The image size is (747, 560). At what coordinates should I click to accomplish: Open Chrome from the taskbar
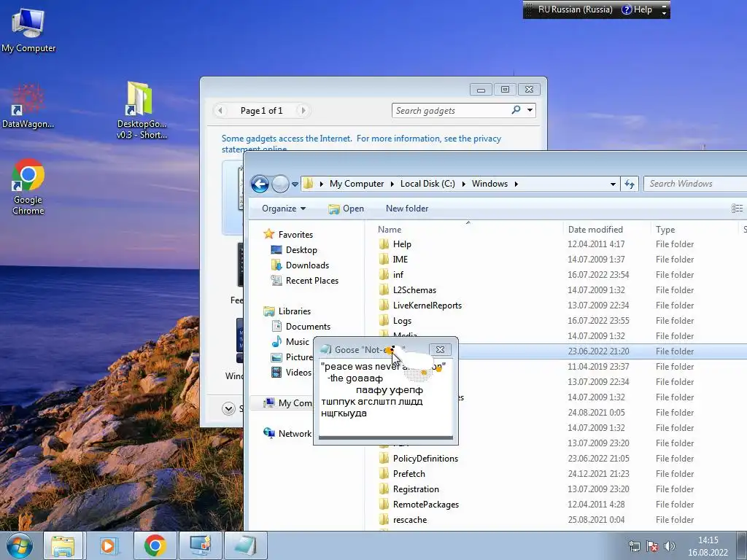click(155, 545)
